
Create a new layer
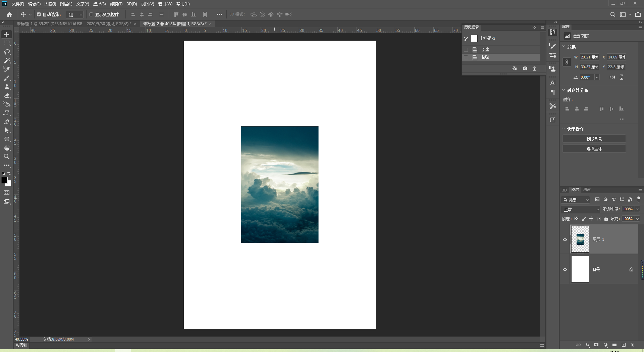(x=624, y=345)
